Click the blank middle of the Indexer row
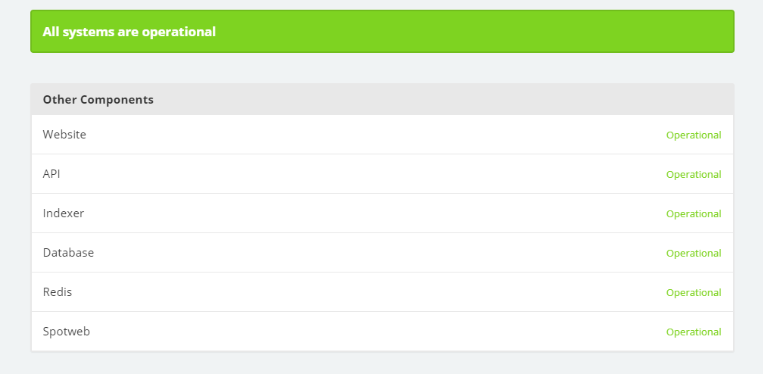763x374 pixels. [x=375, y=214]
